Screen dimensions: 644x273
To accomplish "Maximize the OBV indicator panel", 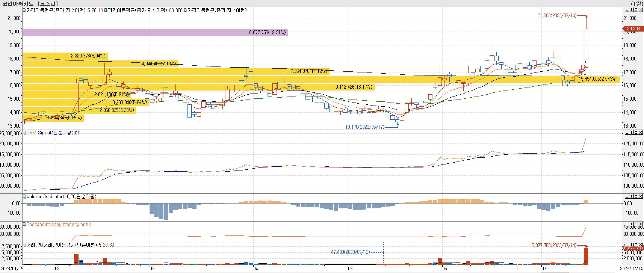I will pos(636,132).
